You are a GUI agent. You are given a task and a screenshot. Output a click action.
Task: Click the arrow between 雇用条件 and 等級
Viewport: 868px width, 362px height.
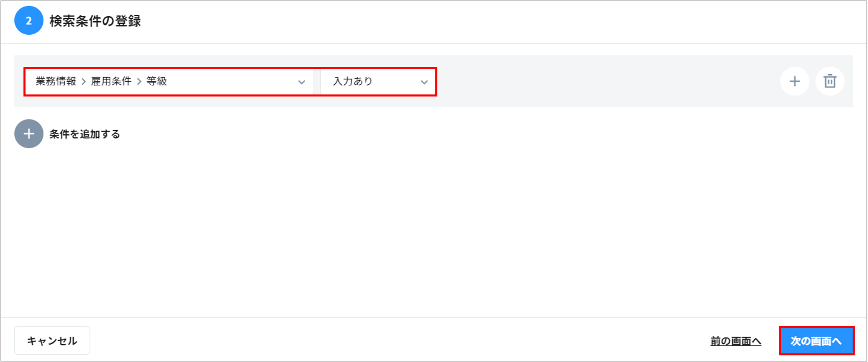pyautogui.click(x=139, y=82)
